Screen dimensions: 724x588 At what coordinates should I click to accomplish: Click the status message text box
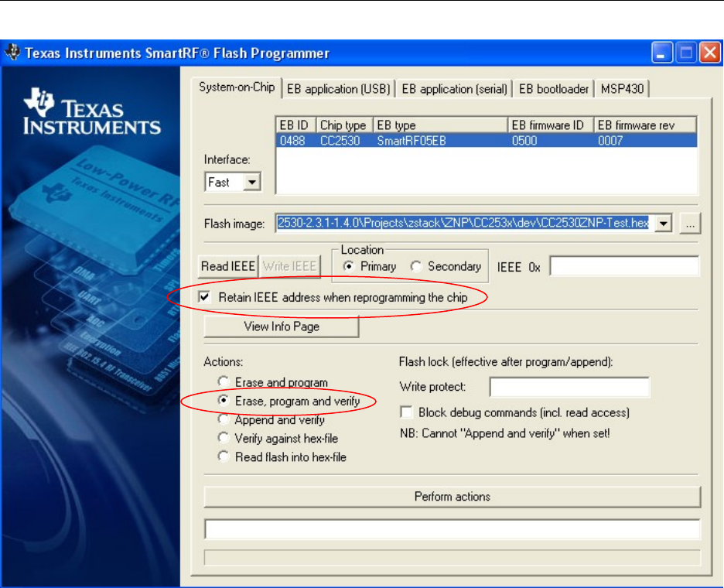[x=452, y=529]
